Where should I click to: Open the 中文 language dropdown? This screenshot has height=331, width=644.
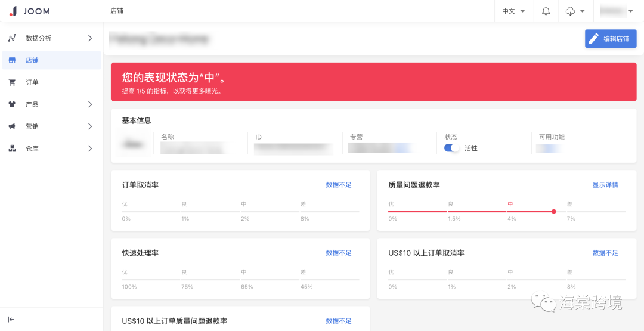click(x=513, y=11)
